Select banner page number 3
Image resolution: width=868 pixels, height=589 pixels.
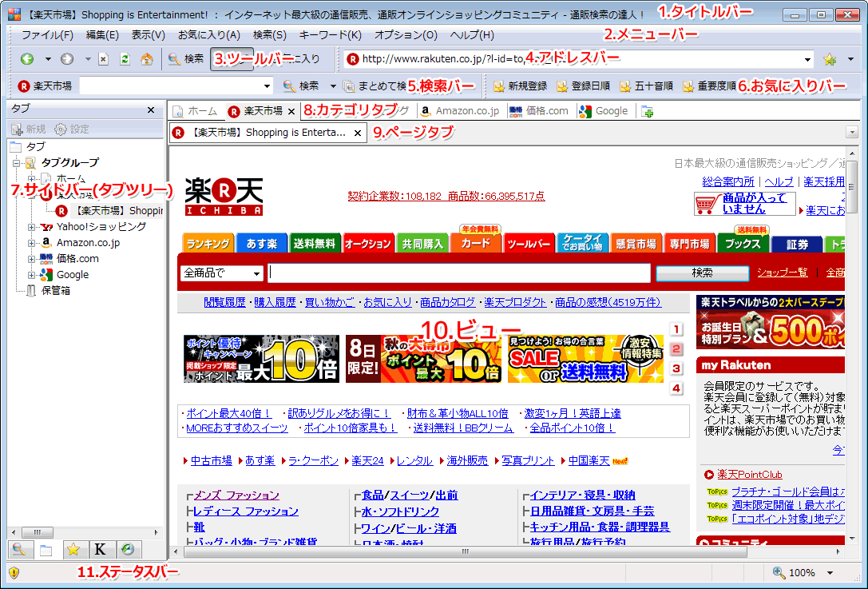pyautogui.click(x=676, y=368)
